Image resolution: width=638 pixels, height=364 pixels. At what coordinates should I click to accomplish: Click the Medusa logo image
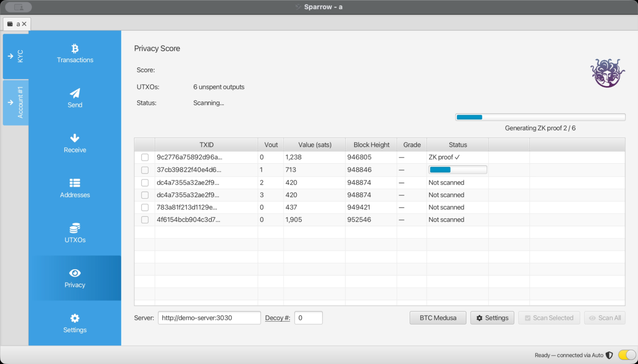point(607,73)
